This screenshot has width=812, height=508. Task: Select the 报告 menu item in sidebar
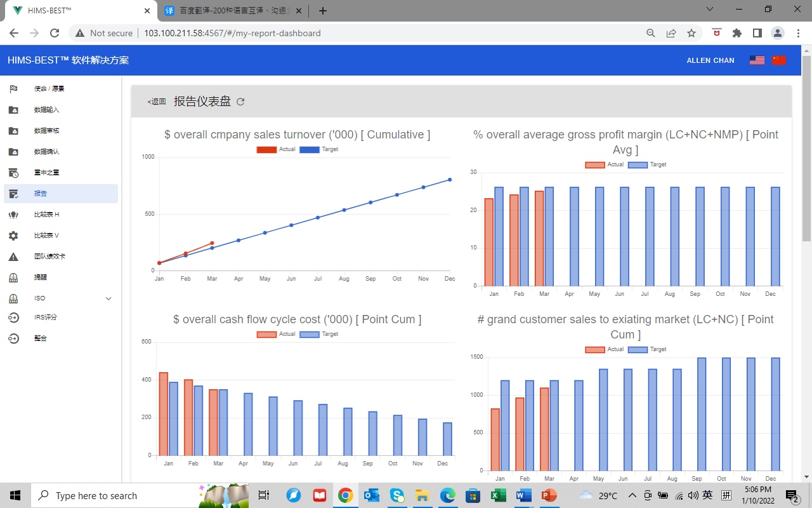41,194
